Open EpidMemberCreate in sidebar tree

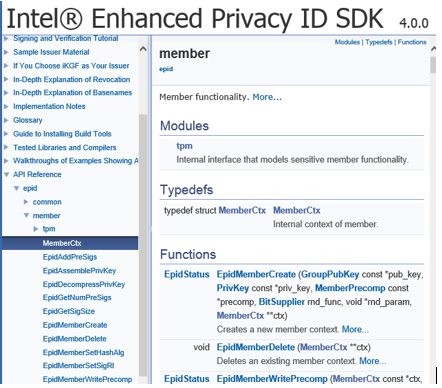(x=75, y=325)
